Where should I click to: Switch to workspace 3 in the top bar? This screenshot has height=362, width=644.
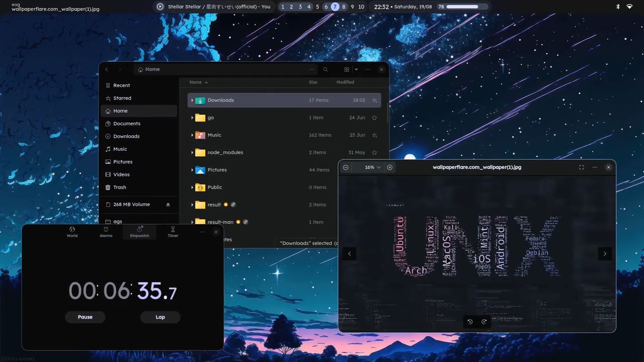[300, 7]
